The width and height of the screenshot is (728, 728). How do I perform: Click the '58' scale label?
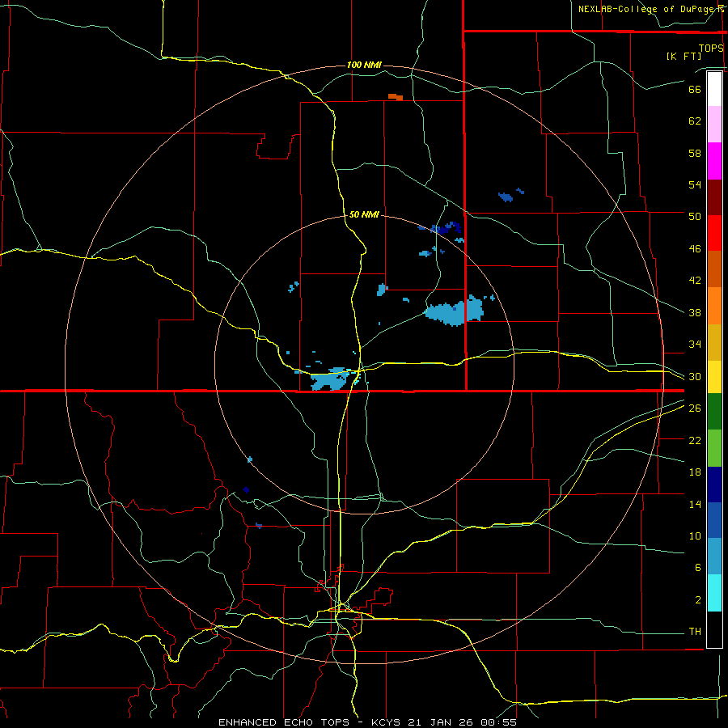(695, 153)
